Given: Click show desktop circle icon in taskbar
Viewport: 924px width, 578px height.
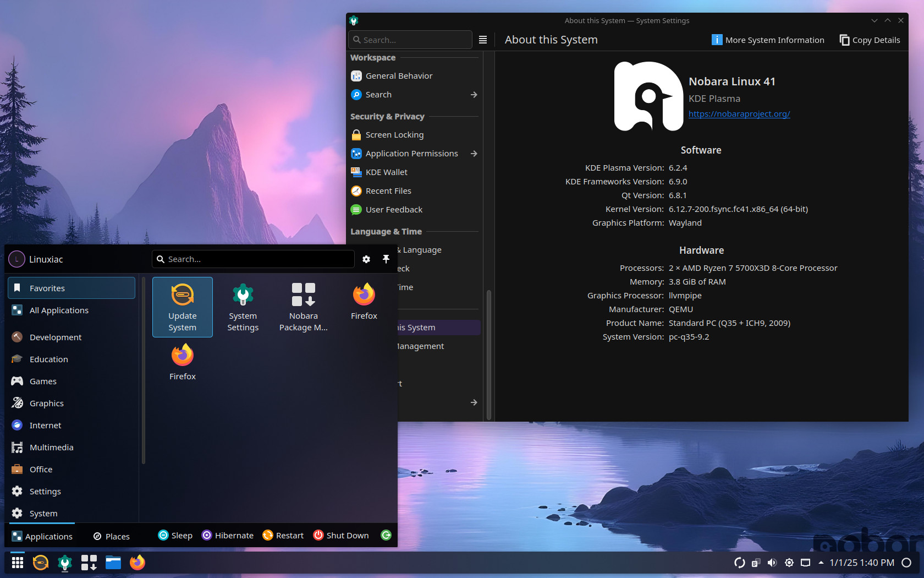Looking at the screenshot, I should tap(907, 563).
